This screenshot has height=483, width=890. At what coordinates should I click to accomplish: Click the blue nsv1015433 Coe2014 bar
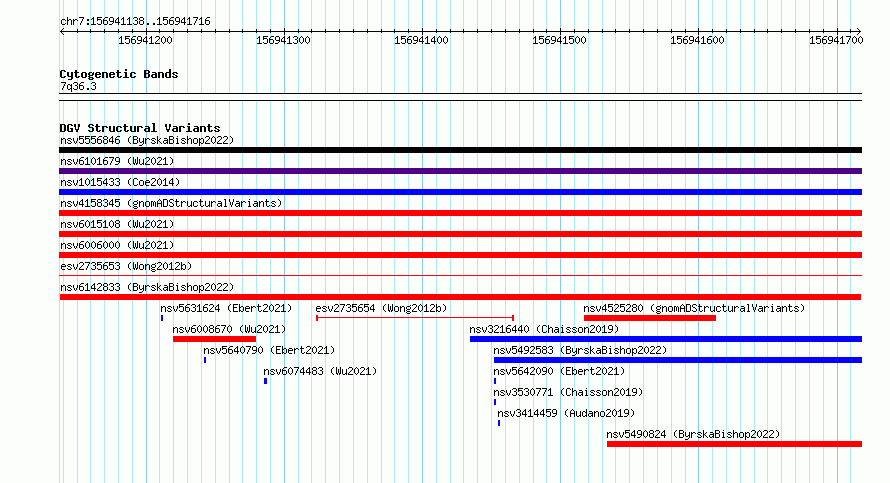460,192
